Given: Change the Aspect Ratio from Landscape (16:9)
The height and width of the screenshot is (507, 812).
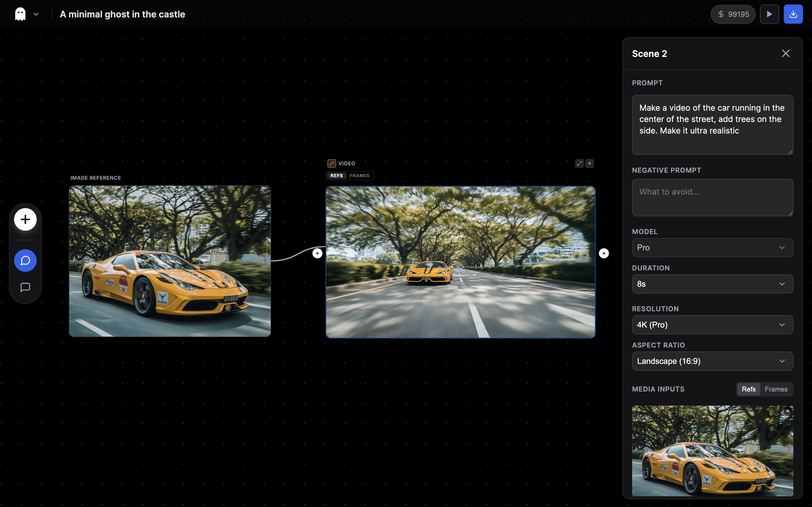Looking at the screenshot, I should tap(711, 361).
